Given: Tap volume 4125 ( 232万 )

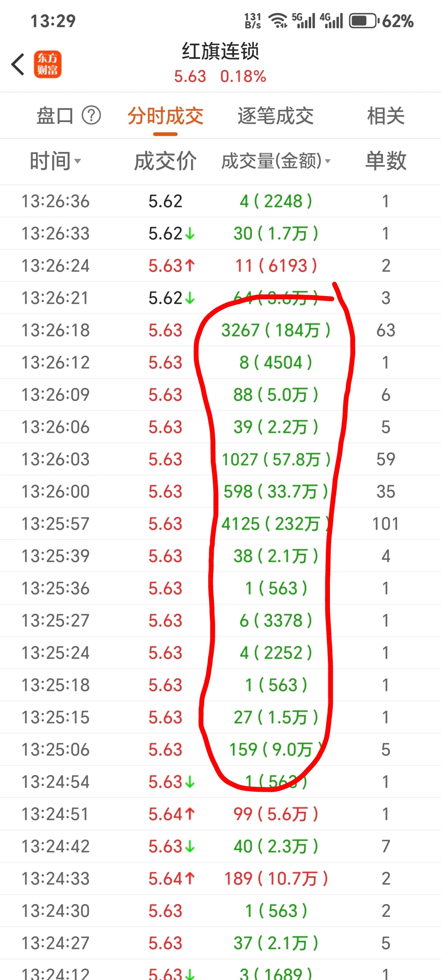Looking at the screenshot, I should [276, 524].
